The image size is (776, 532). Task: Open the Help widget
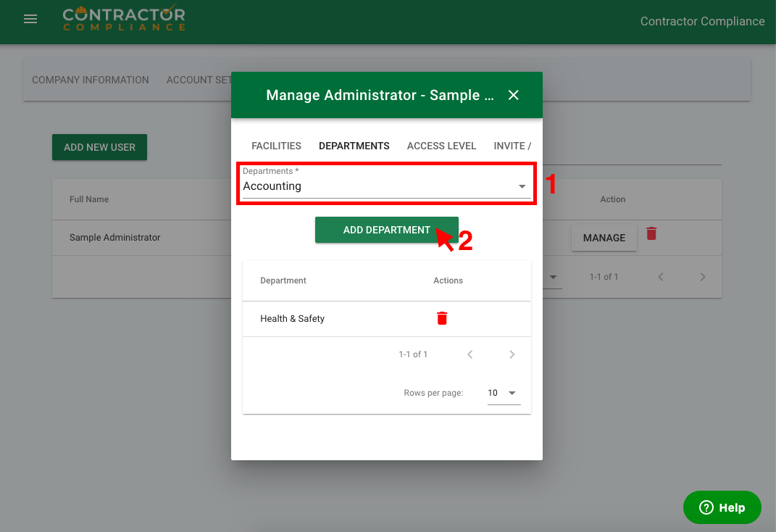[722, 507]
